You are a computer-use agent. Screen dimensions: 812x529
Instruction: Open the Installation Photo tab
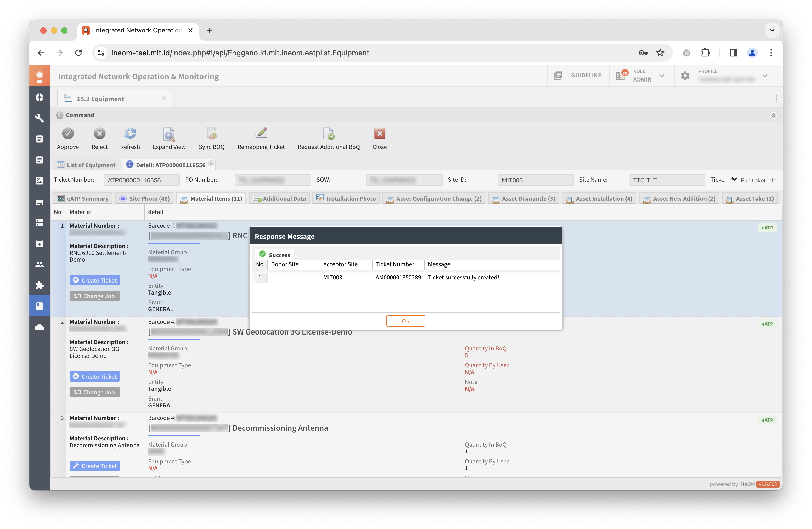[346, 198]
